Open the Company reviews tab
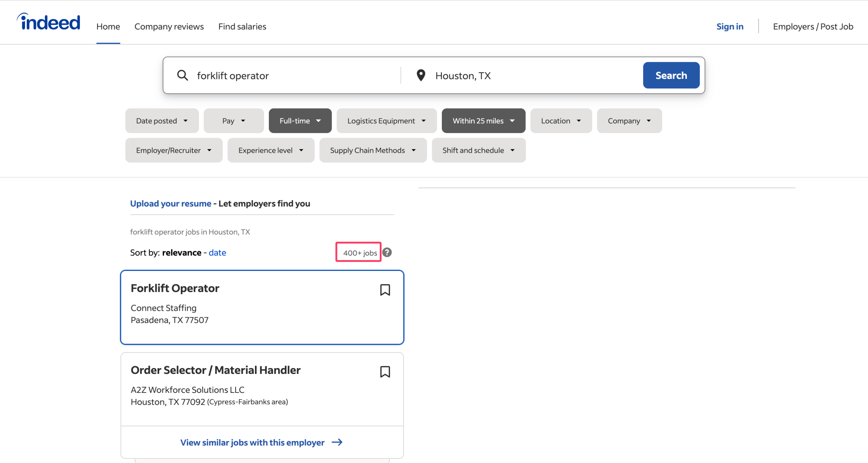The width and height of the screenshot is (868, 463). pos(169,26)
